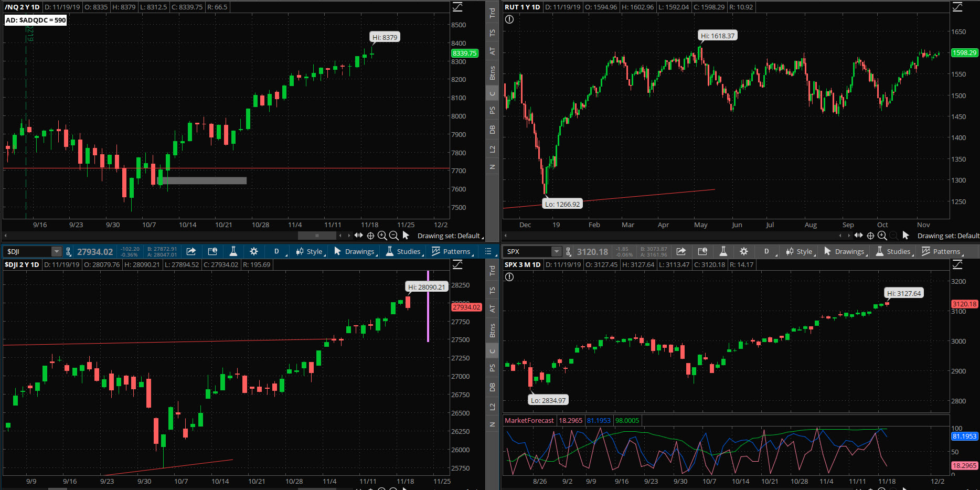The width and height of the screenshot is (980, 490).
Task: Click the chart mode icon atop /NQ price axis
Action: pos(457,7)
